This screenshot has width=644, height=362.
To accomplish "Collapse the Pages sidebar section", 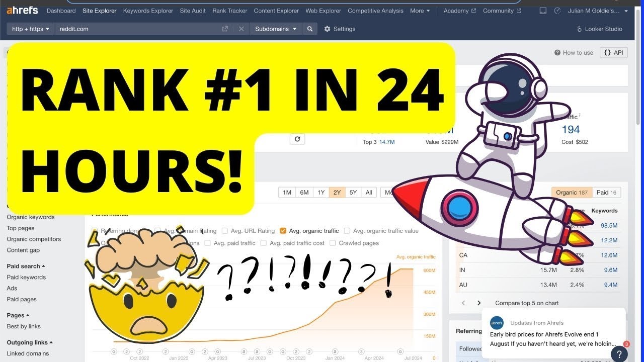I will (18, 315).
